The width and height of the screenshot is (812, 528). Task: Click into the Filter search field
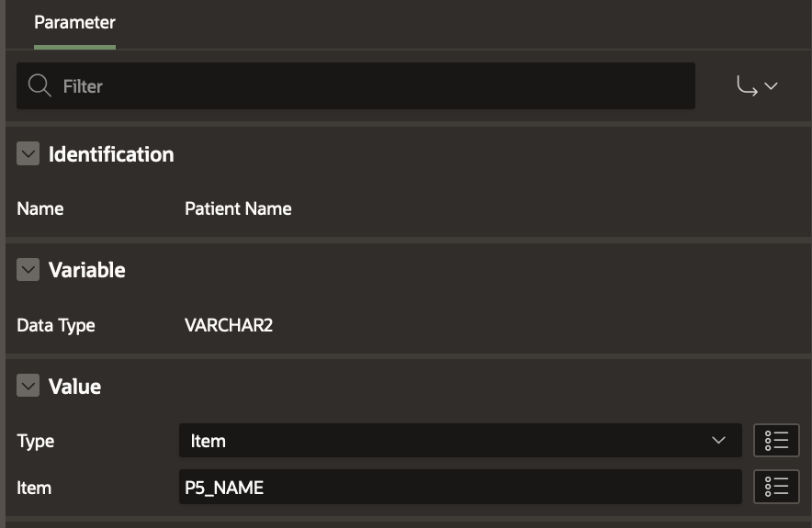point(367,86)
